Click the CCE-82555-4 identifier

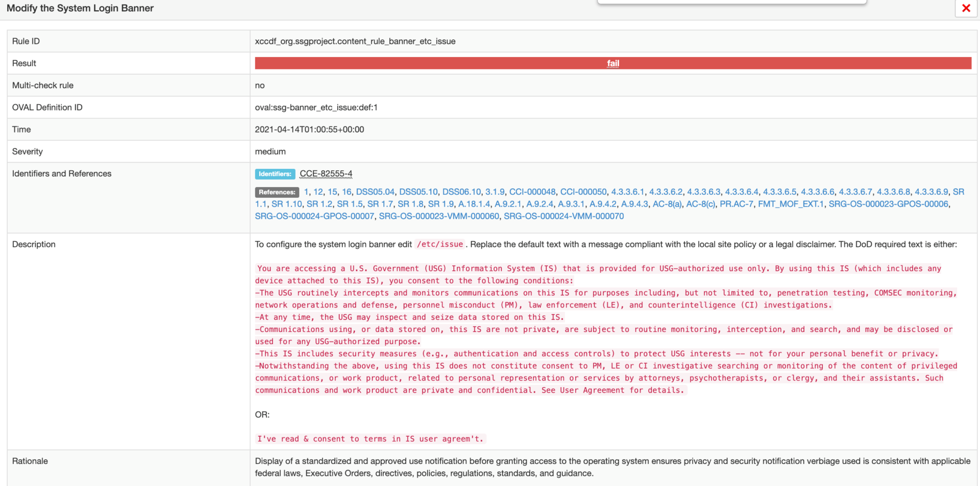326,174
